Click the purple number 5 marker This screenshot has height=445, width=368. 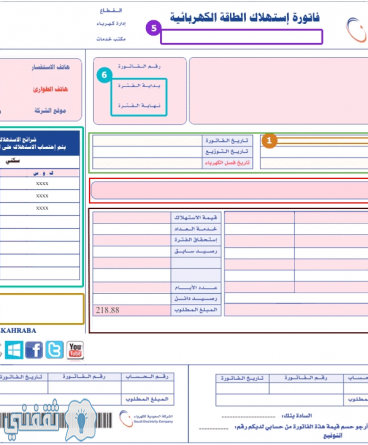pos(154,28)
